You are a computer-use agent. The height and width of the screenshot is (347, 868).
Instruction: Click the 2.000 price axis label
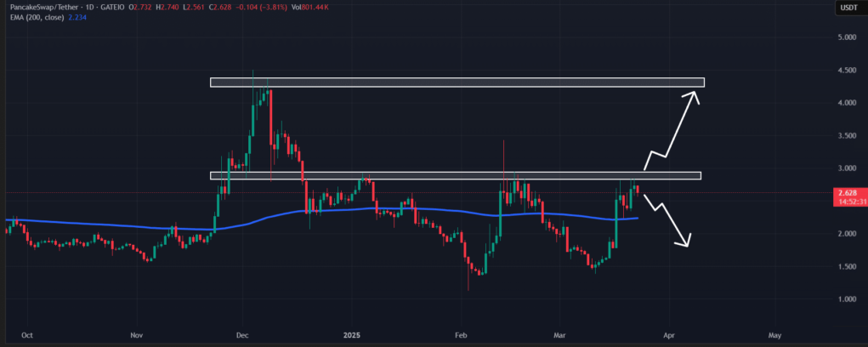click(847, 234)
